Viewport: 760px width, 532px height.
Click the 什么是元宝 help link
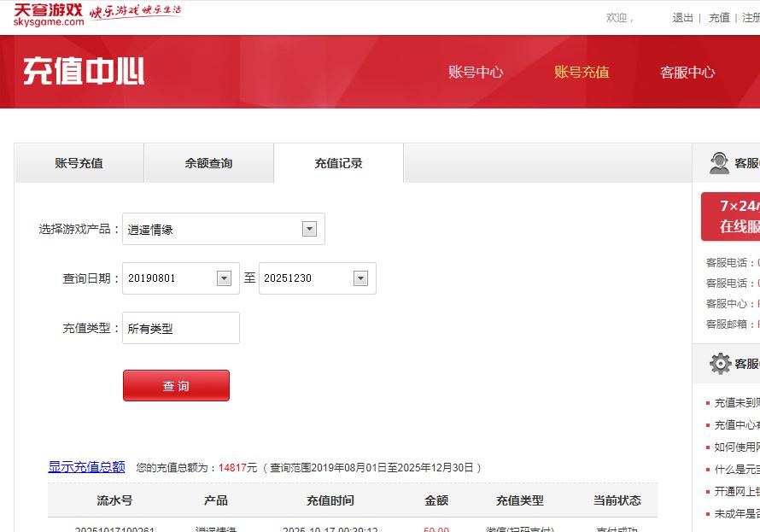pyautogui.click(x=736, y=470)
